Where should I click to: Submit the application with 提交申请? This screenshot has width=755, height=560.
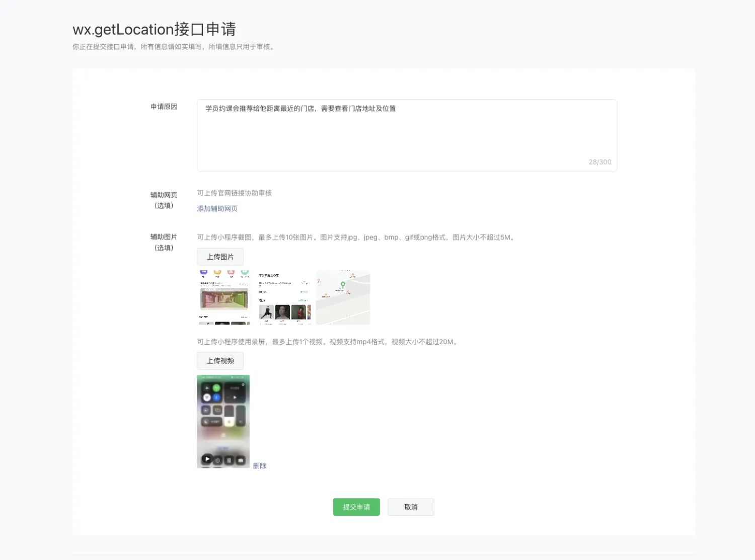(356, 507)
